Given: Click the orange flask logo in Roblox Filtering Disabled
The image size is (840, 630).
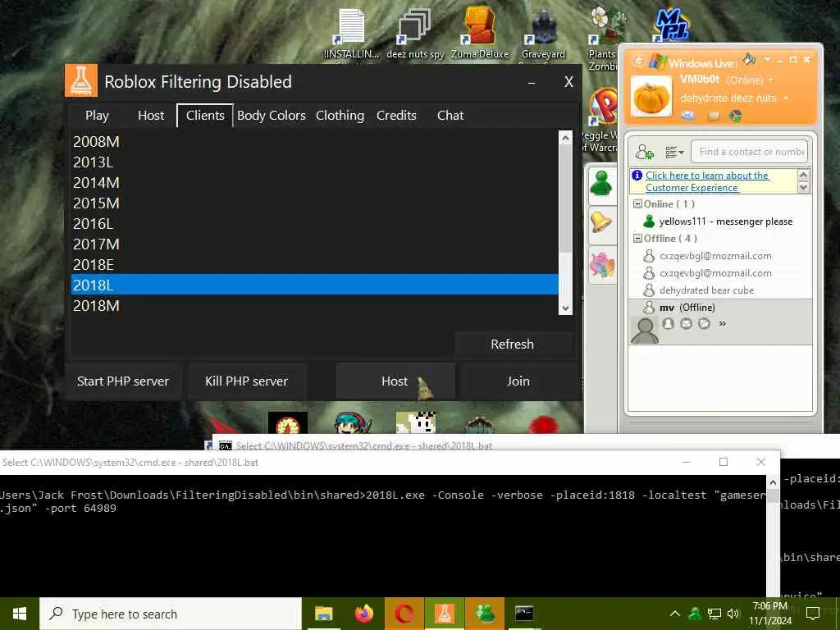Looking at the screenshot, I should 81,80.
